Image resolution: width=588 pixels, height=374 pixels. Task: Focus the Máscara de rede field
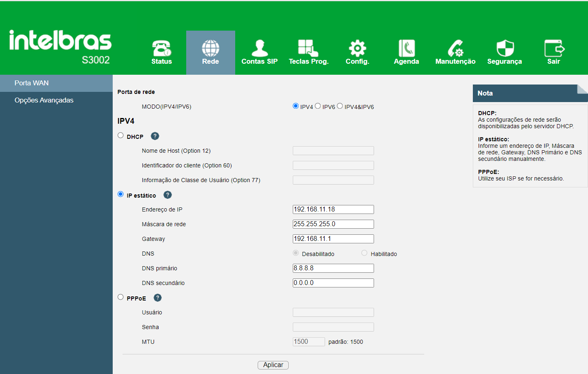(333, 224)
